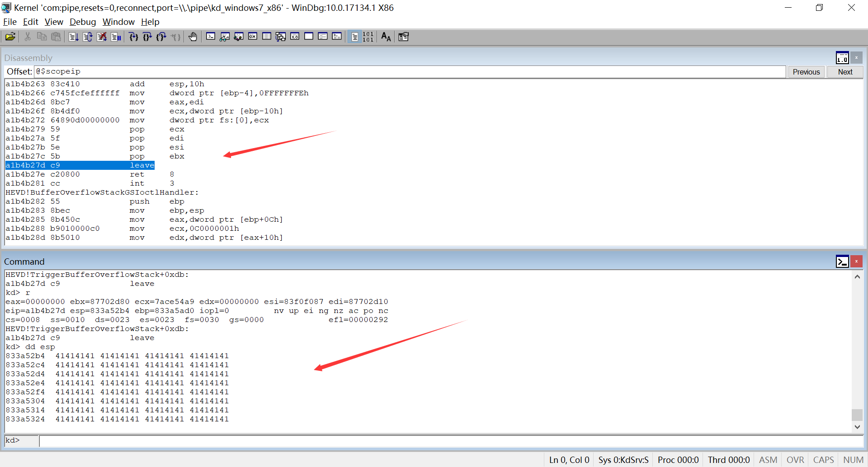Click the 'kd> dd esp' command line
Image resolution: width=868 pixels, height=467 pixels.
click(x=30, y=347)
